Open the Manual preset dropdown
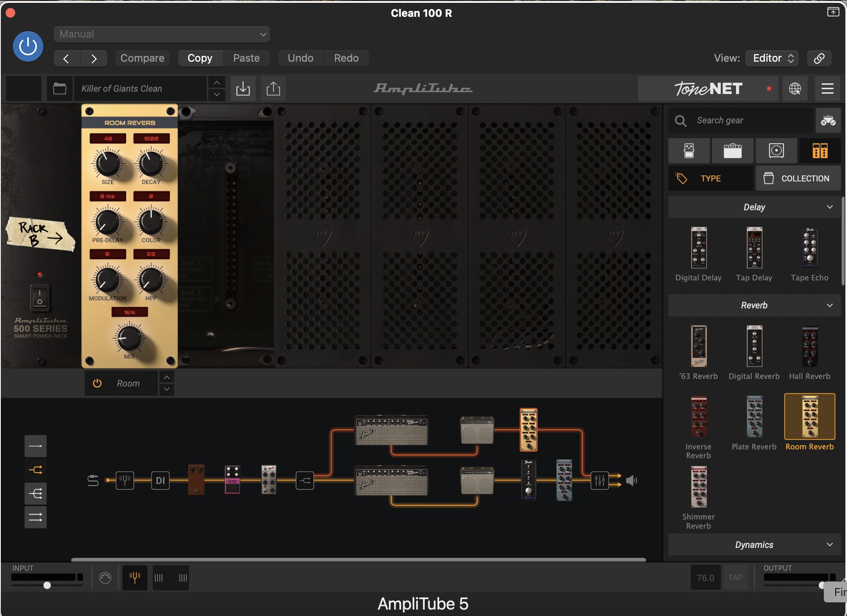The height and width of the screenshot is (616, 847). (161, 34)
